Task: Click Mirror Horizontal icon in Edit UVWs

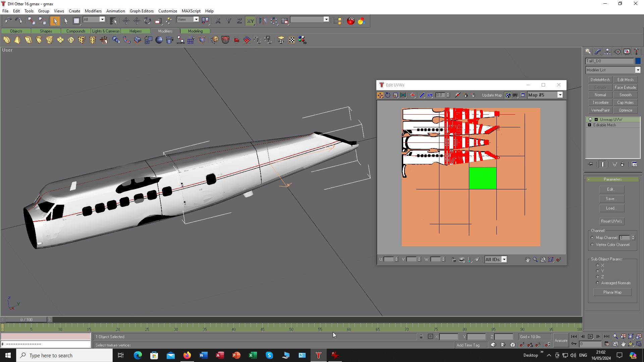Action: (x=403, y=95)
